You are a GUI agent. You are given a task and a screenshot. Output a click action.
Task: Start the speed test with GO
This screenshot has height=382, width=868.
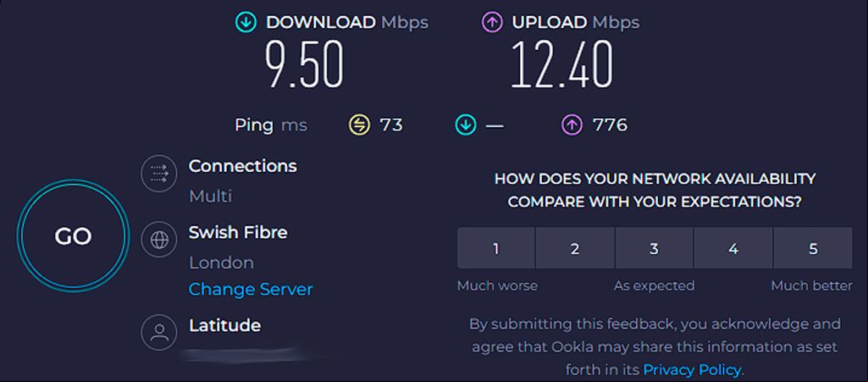[73, 236]
